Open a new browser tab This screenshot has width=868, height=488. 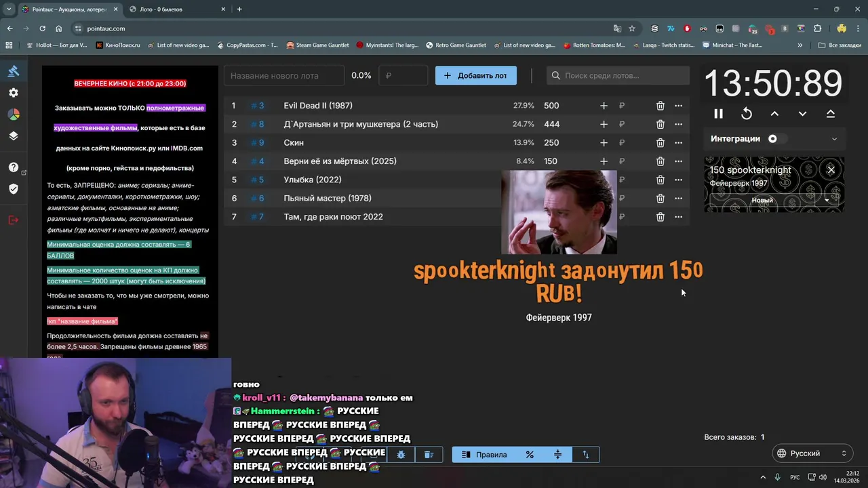pos(239,9)
